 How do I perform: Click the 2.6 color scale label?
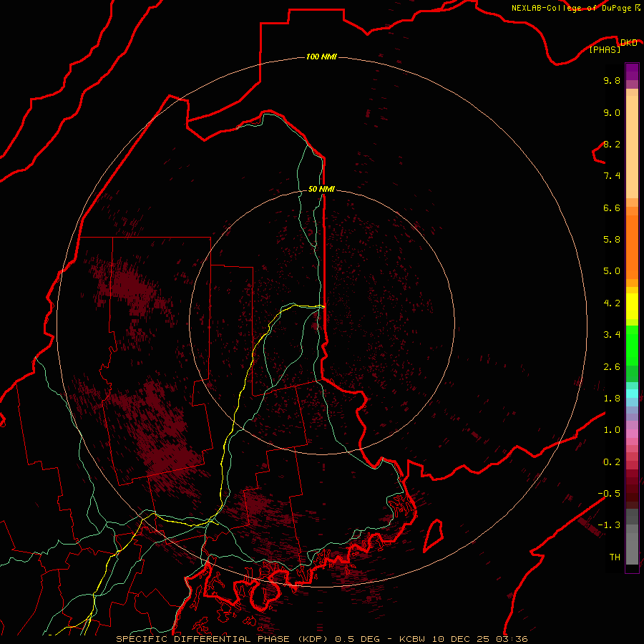[x=612, y=367]
